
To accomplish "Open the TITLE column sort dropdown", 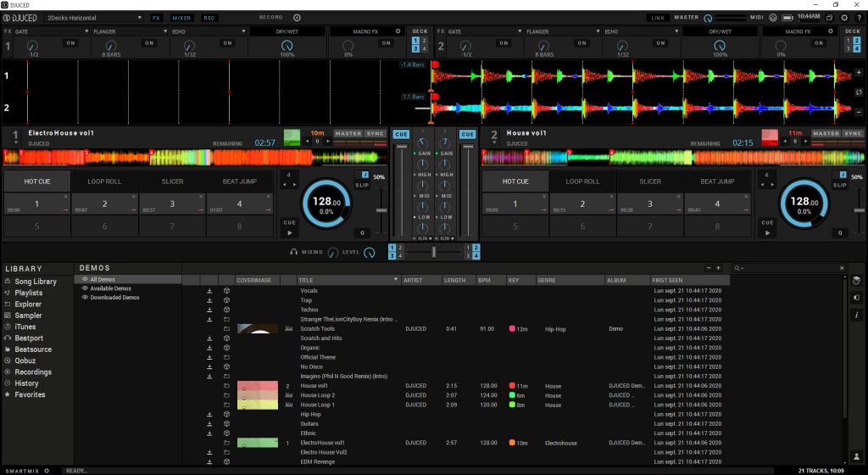I will [x=395, y=280].
